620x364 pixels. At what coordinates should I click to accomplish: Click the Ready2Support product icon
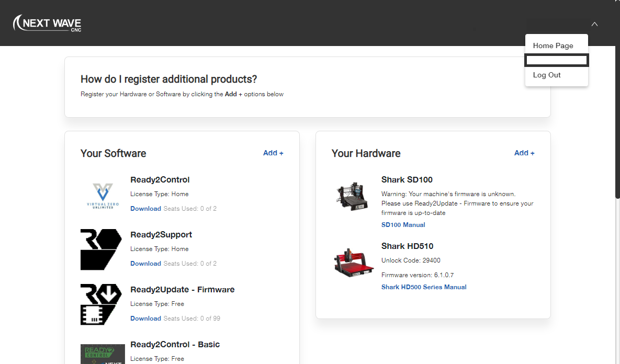click(x=100, y=249)
